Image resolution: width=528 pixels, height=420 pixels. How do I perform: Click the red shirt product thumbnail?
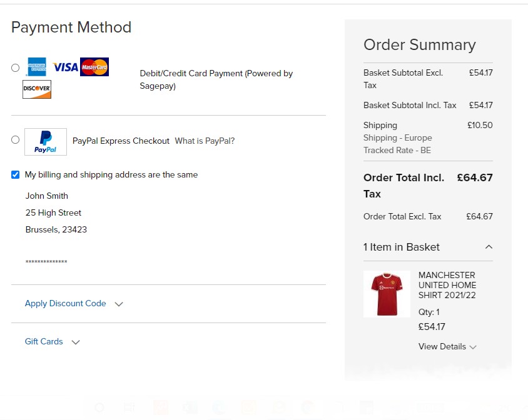pos(387,294)
